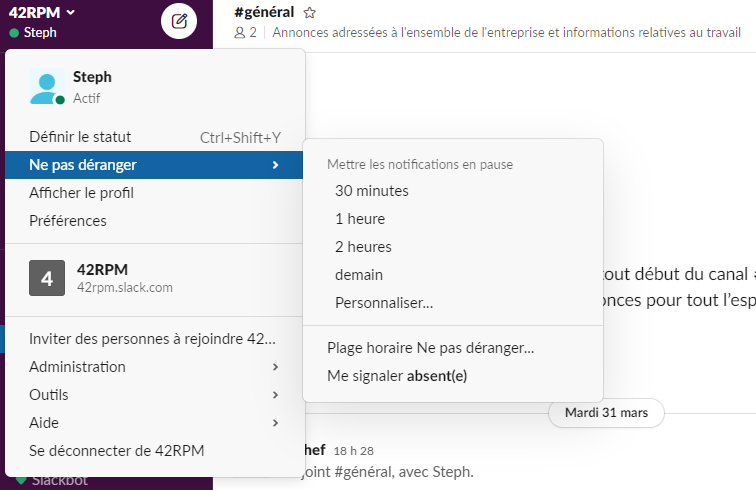Click the compose new message icon

(x=179, y=21)
